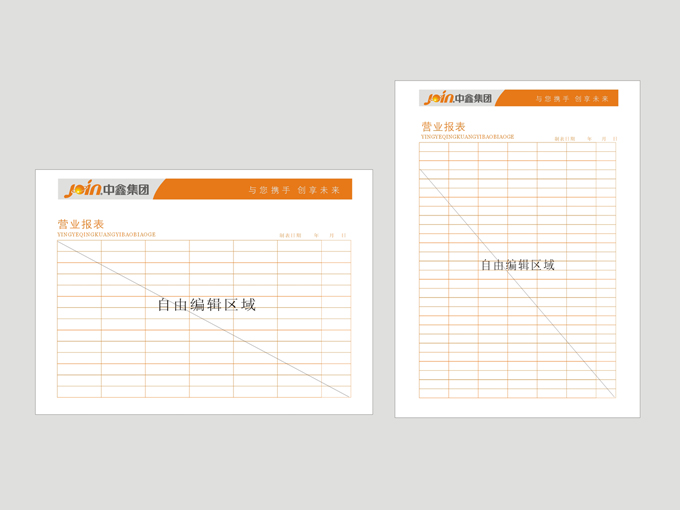The height and width of the screenshot is (510, 680).
Task: Click the bottom-right cell of landscape table
Action: click(x=336, y=392)
